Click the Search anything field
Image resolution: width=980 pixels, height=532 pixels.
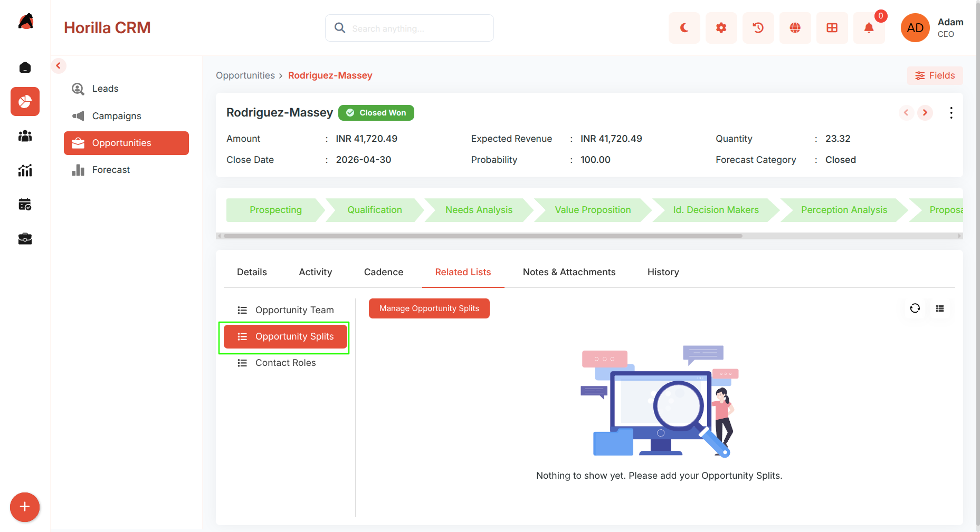pos(410,28)
